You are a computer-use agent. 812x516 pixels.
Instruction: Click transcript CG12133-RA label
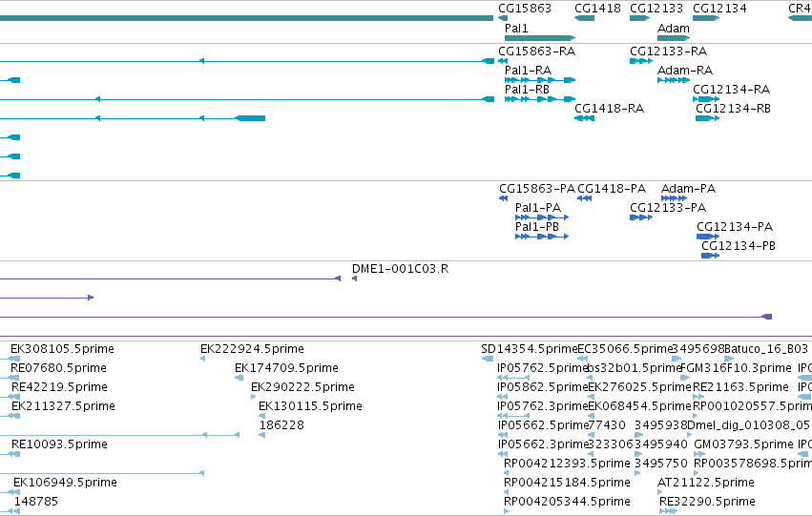(x=668, y=52)
